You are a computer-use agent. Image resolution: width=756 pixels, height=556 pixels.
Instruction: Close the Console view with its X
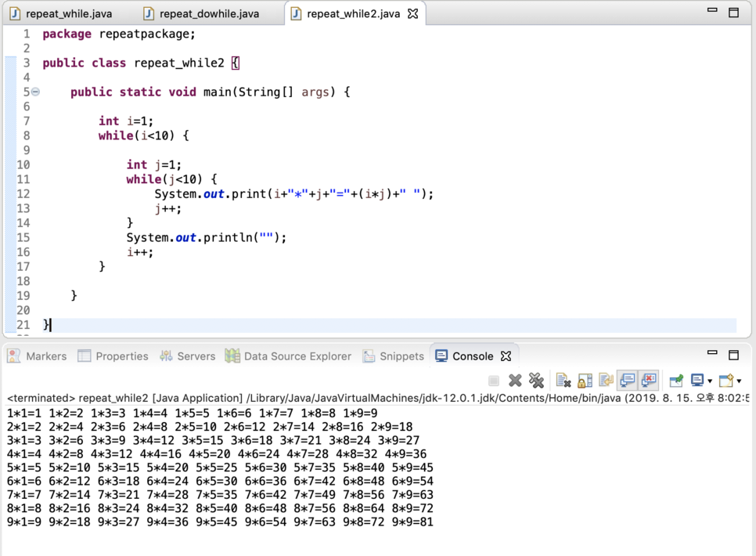coord(506,356)
